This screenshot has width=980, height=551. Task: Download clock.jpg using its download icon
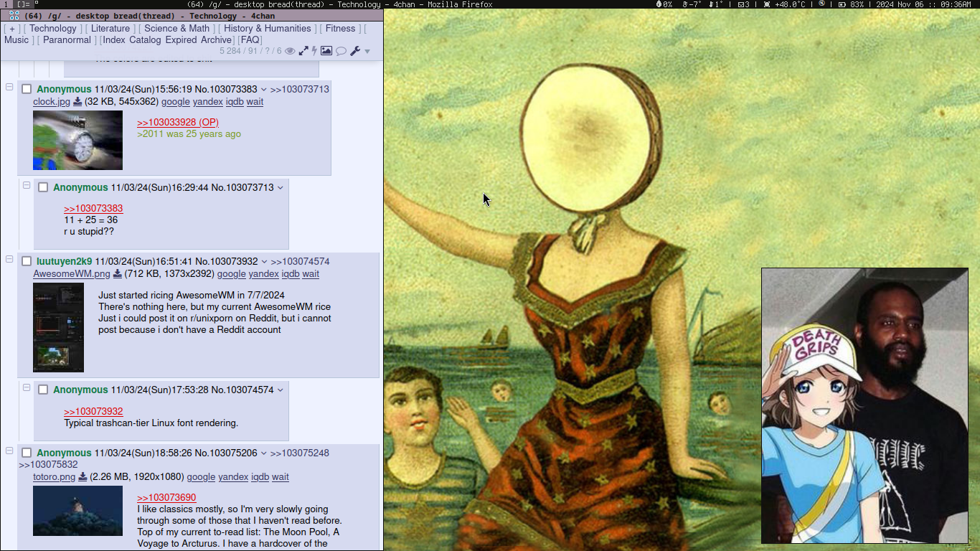(x=77, y=102)
